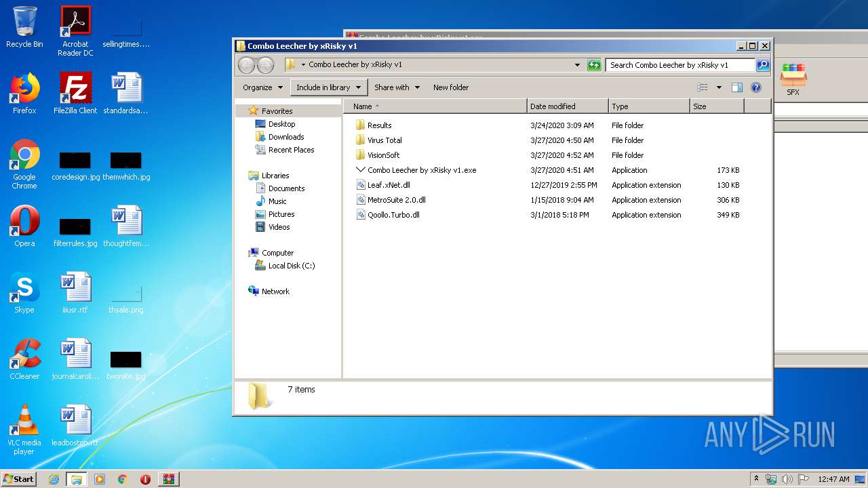Launch Google Chrome desktop shortcut
The height and width of the screenshot is (488, 868).
point(24,164)
